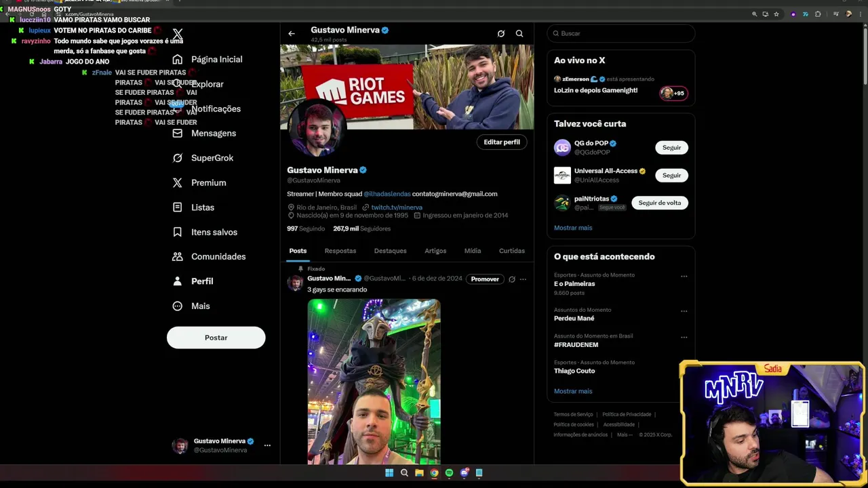
Task: Open the pinned post photo
Action: point(374,382)
